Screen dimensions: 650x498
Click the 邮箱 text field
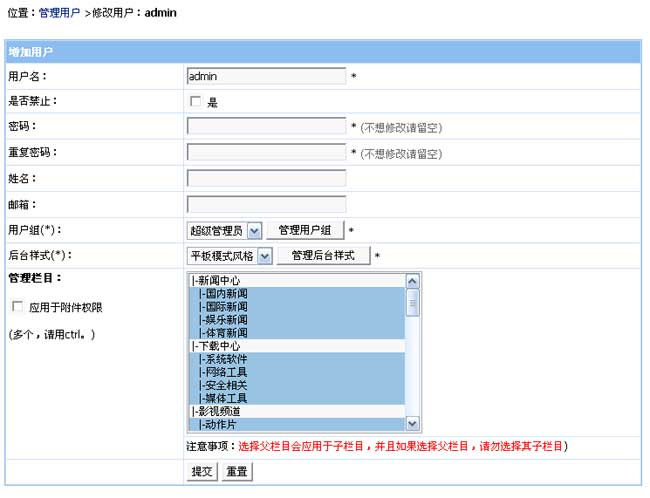coord(266,204)
